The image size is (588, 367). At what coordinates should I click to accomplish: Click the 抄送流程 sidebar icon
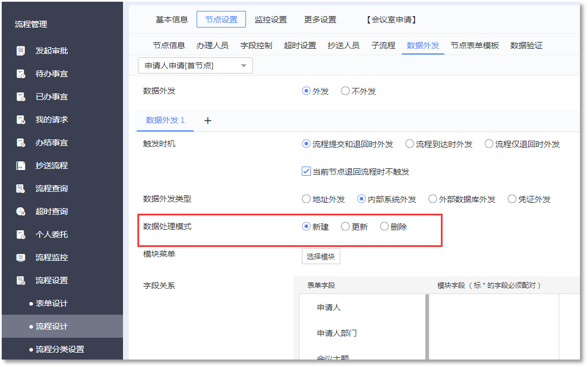(x=21, y=165)
